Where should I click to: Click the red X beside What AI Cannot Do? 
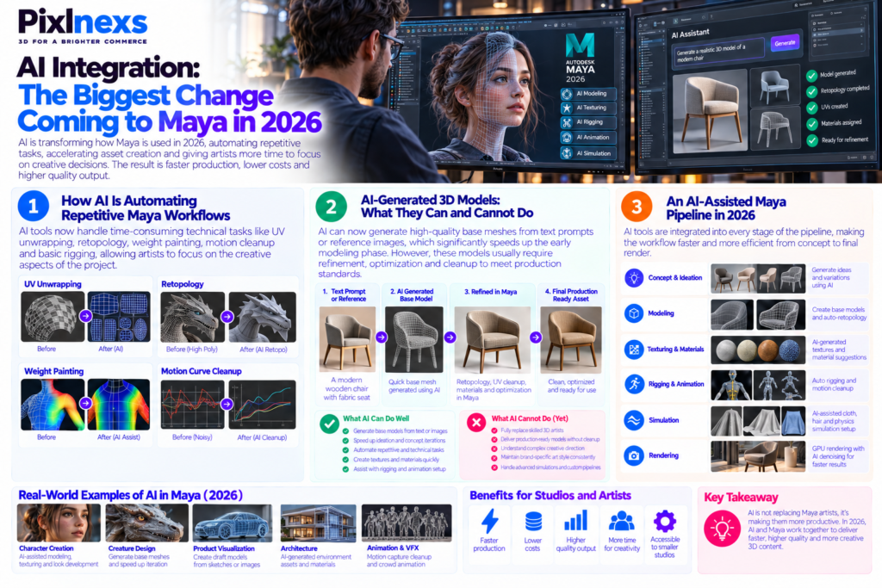coord(476,423)
